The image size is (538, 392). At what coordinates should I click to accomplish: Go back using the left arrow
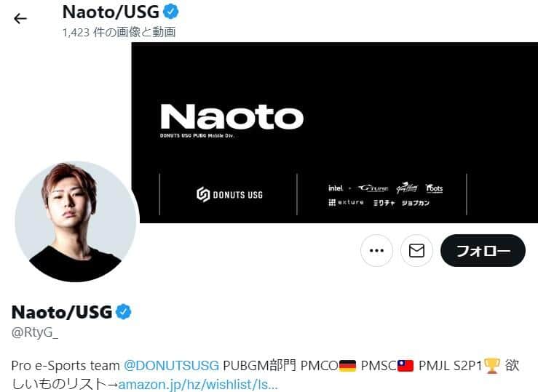click(x=20, y=18)
